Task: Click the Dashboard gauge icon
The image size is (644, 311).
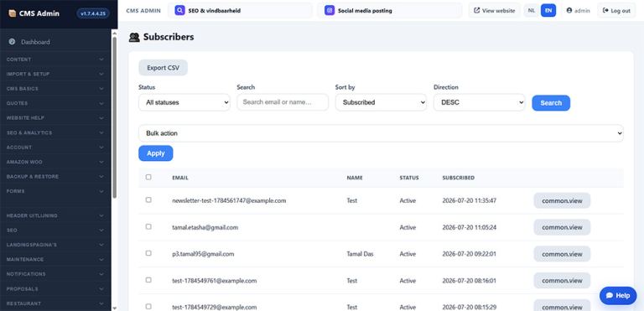Action: point(12,41)
